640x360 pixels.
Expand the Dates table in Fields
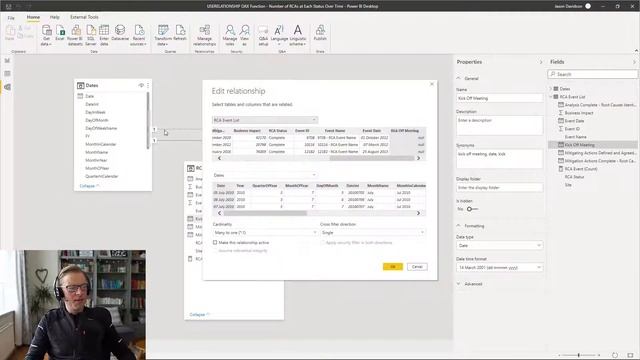[x=550, y=89]
